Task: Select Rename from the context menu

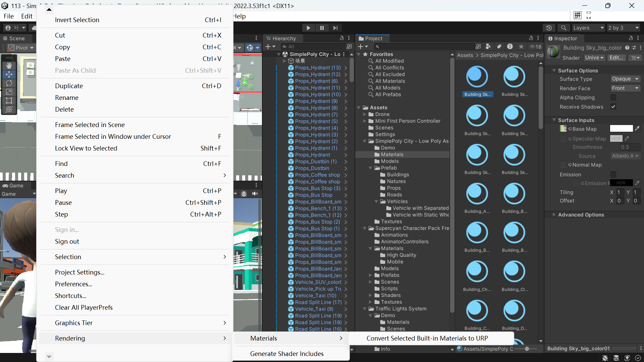Action: (66, 98)
